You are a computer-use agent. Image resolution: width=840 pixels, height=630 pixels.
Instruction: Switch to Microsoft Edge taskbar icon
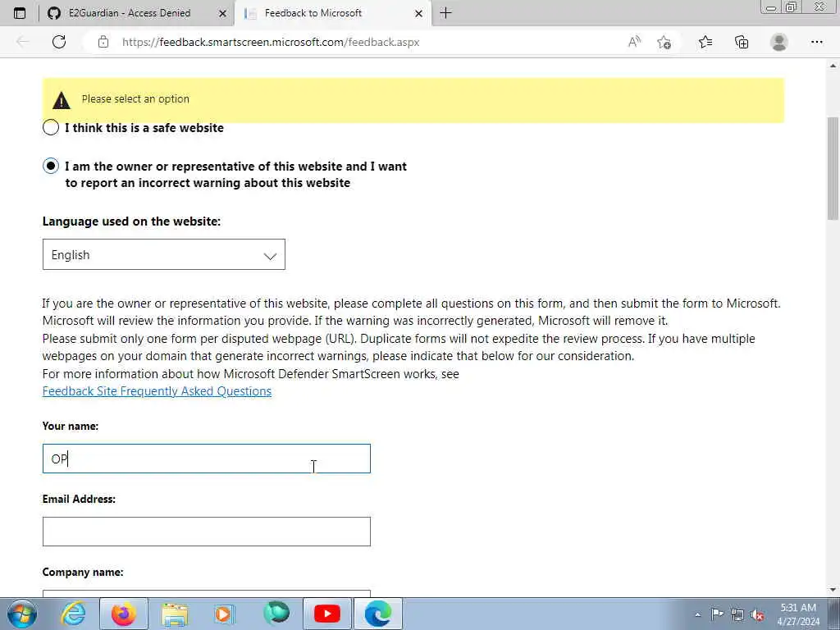click(378, 614)
